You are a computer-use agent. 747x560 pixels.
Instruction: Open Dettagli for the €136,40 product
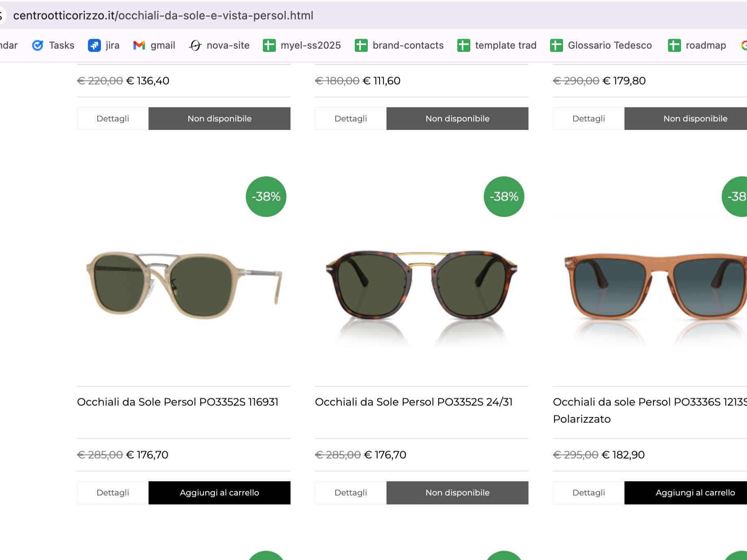pos(113,118)
